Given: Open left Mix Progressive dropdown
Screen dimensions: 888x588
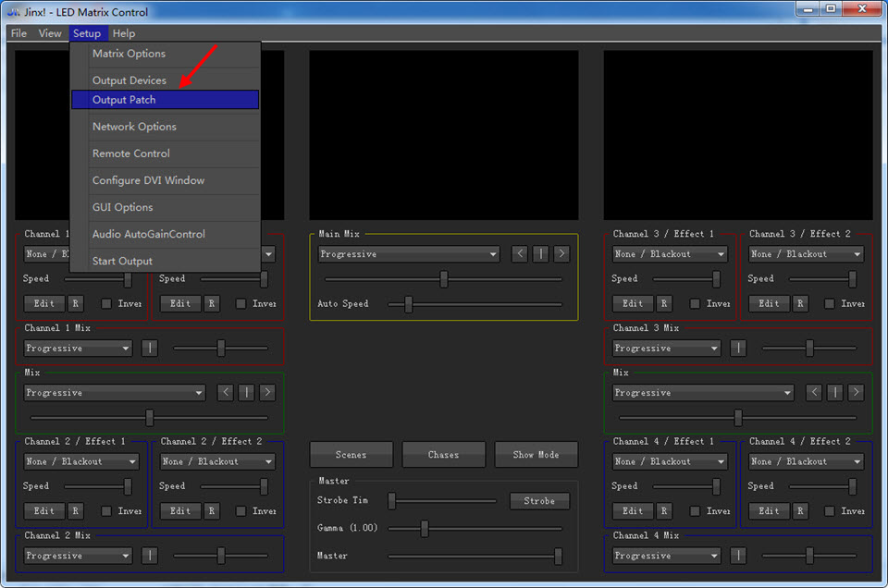Looking at the screenshot, I should tap(115, 393).
